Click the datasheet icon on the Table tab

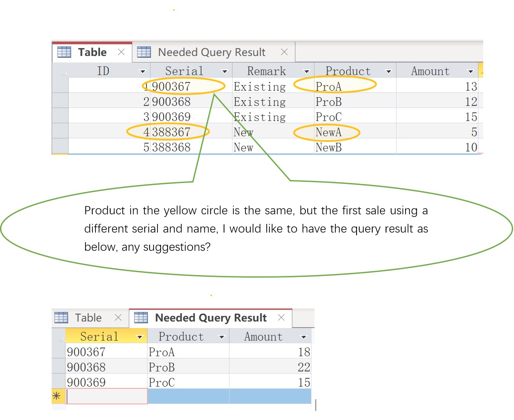point(64,52)
